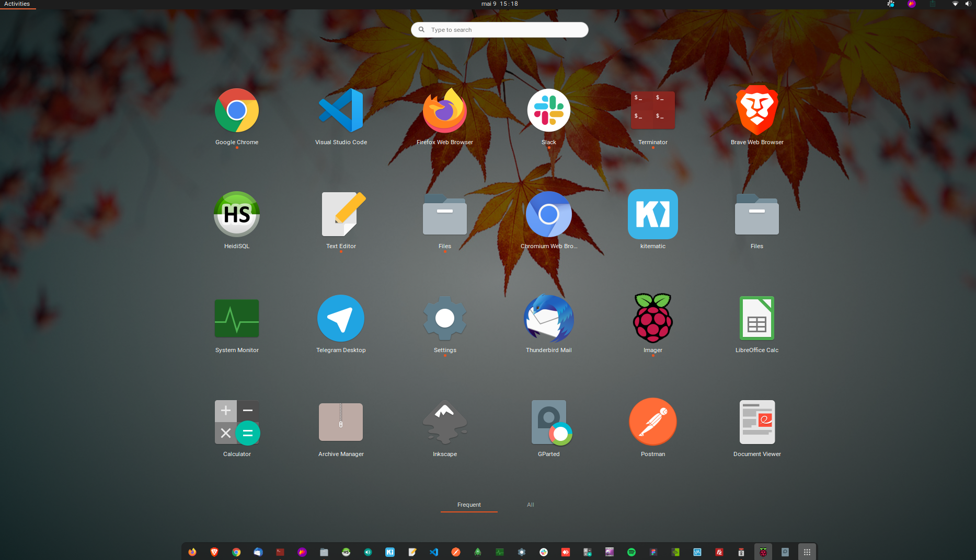Open Brave Web Browser in app grid
976x560 pixels.
(x=757, y=111)
